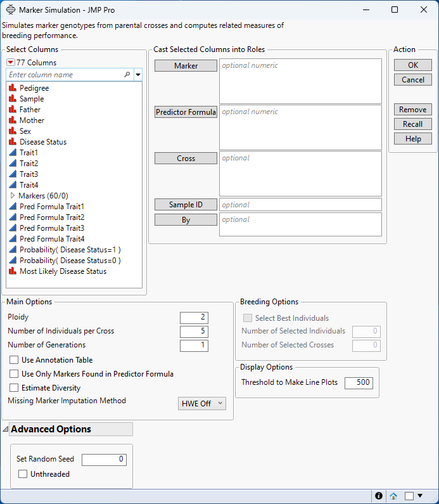Select the Mother column icon
Image resolution: width=439 pixels, height=504 pixels.
(13, 120)
